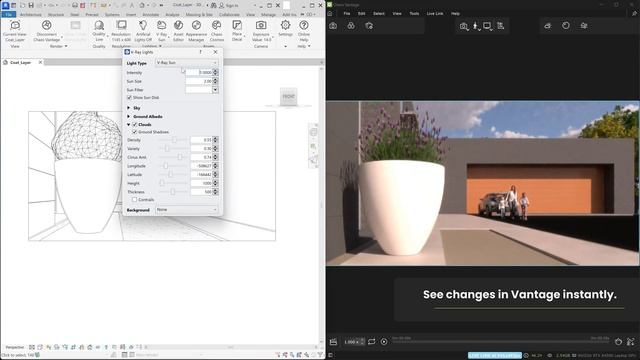This screenshot has height=360, width=640.
Task: Click the ViewCube FRONT face in Revit
Action: (289, 96)
